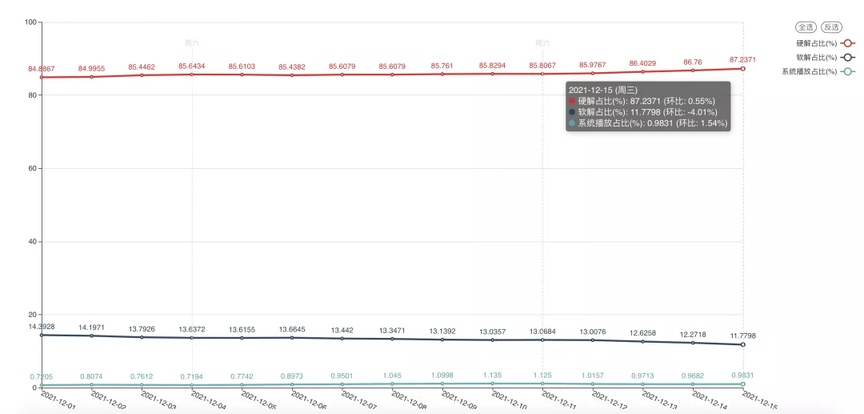Viewport: 864px width, 414px height.
Task: Click the 反选 invert-selection legend button
Action: point(831,27)
